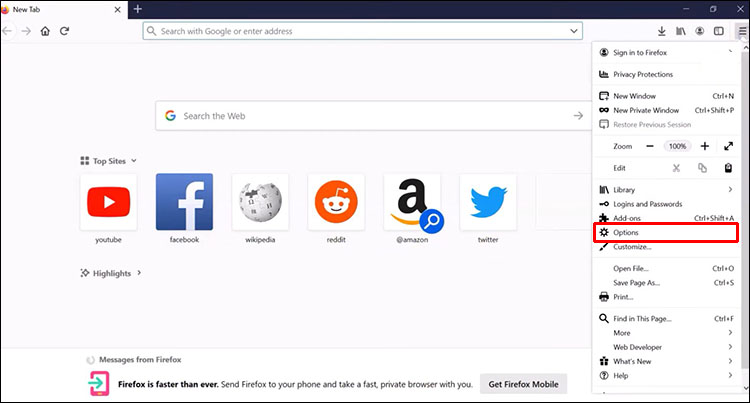This screenshot has height=403, width=750.
Task: Open Options in the menu
Action: 666,232
